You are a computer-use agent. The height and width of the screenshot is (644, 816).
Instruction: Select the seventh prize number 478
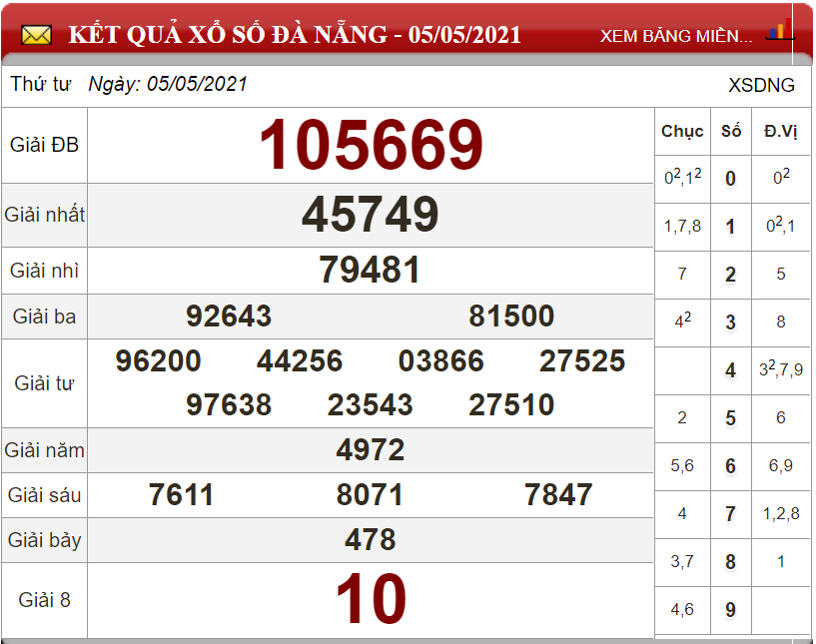point(371,540)
